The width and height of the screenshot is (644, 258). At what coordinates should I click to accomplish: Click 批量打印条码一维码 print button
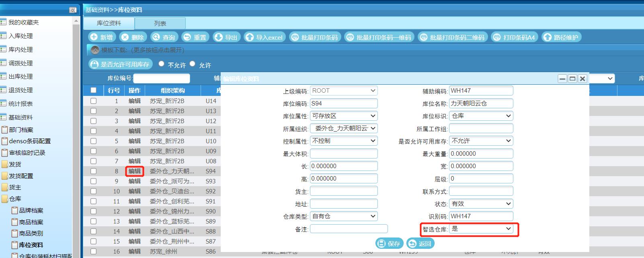click(379, 37)
